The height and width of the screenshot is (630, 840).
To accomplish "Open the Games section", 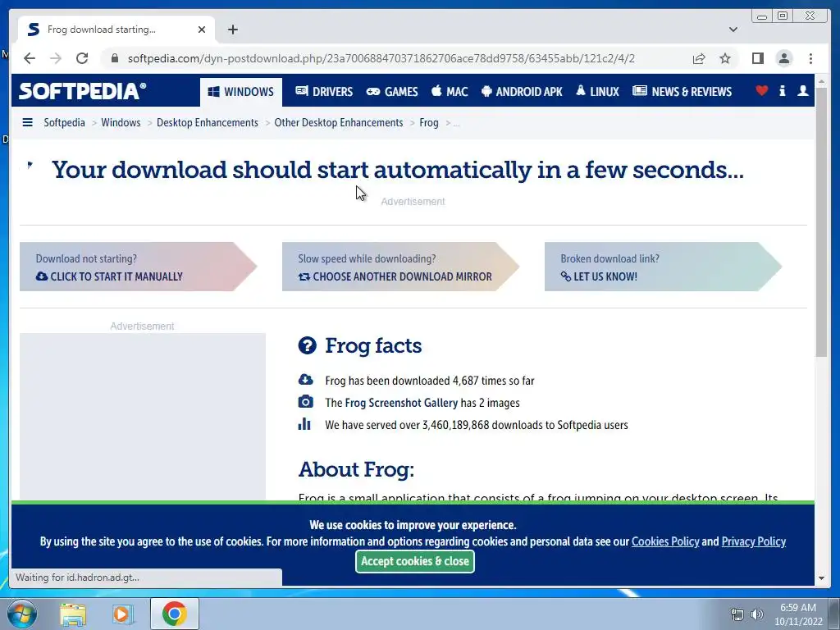I will click(392, 92).
